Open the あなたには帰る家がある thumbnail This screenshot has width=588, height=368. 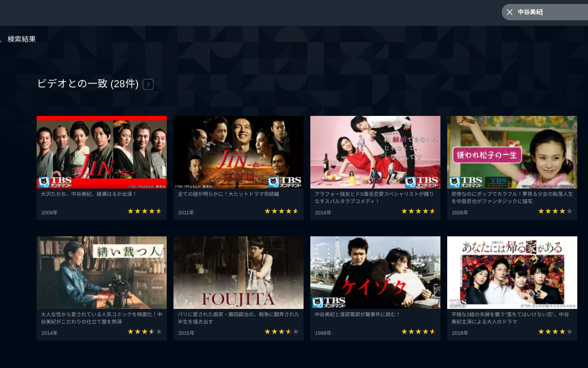[x=513, y=272]
